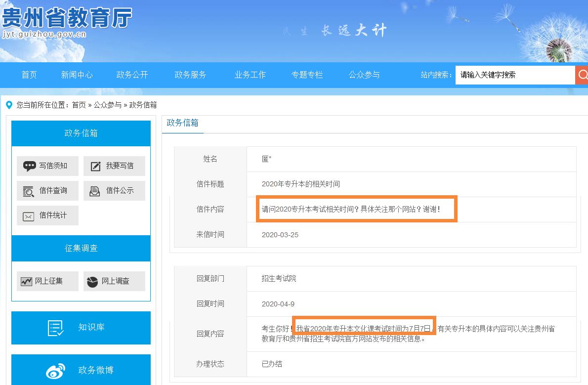Click the 网上调查 pie chart icon
Image resolution: width=588 pixels, height=385 pixels.
[x=92, y=282]
